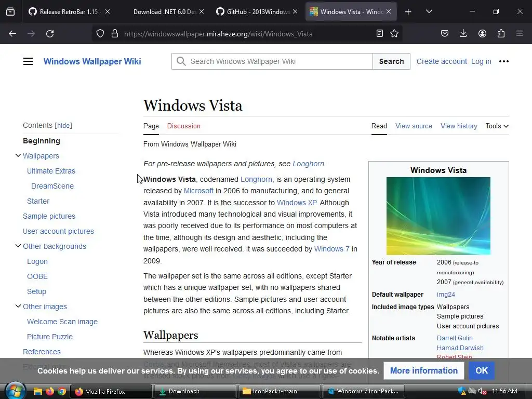Screen dimensions: 532x399
Task: Select the View source tab
Action: 414,126
